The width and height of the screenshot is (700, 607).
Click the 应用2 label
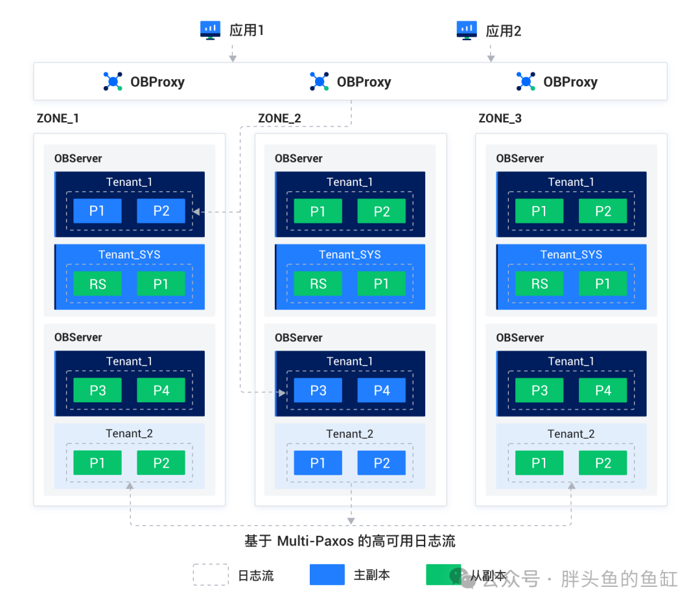[504, 31]
